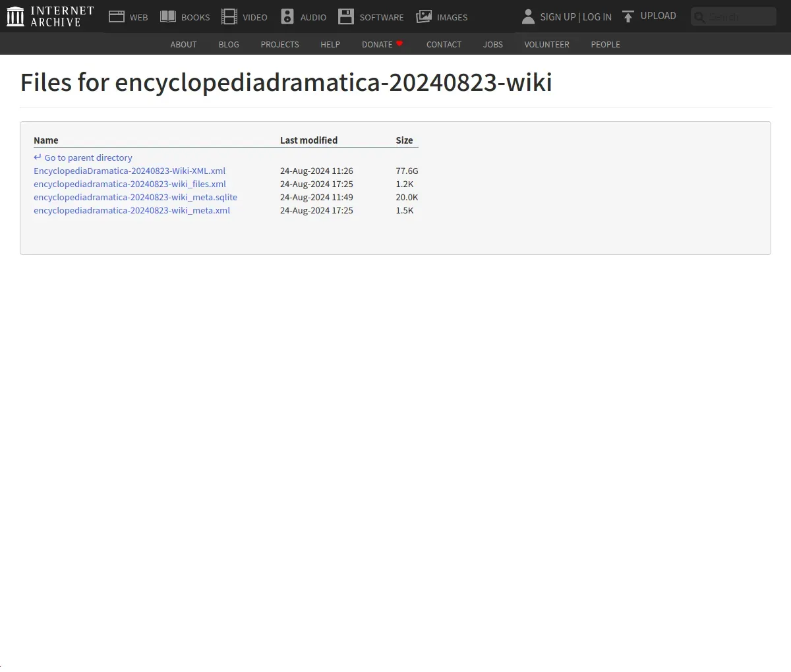This screenshot has height=672, width=791.
Task: Click the SIGN UP link
Action: pyautogui.click(x=558, y=17)
